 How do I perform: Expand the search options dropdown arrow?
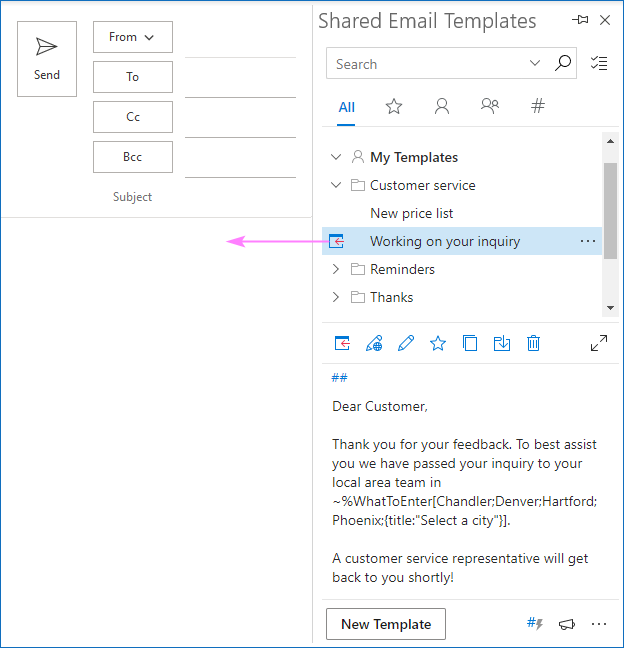pos(535,64)
